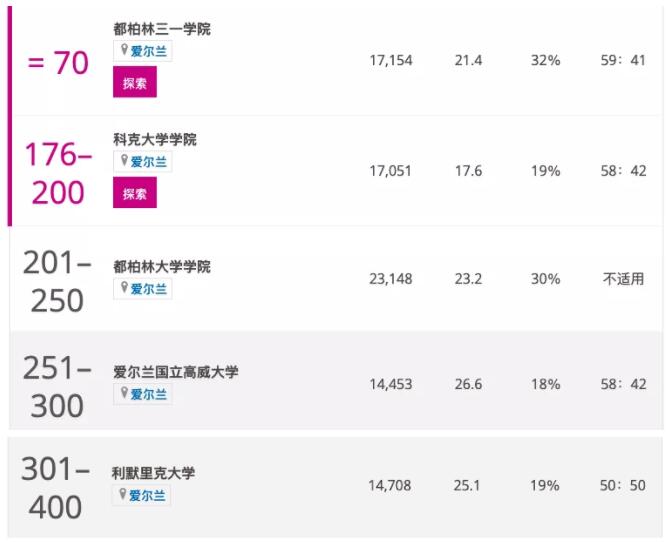The image size is (667, 542).
Task: Select 爱尔兰 country tag under 都柏林三一学院
Action: tap(149, 51)
